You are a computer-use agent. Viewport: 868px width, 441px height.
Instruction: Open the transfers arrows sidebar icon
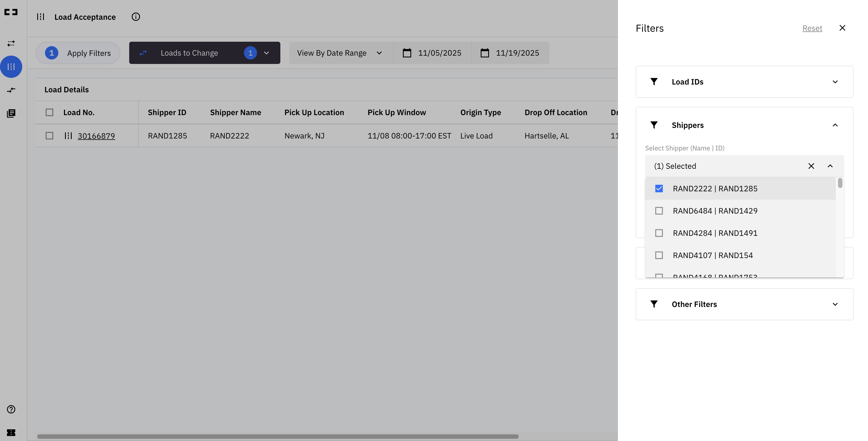click(11, 43)
